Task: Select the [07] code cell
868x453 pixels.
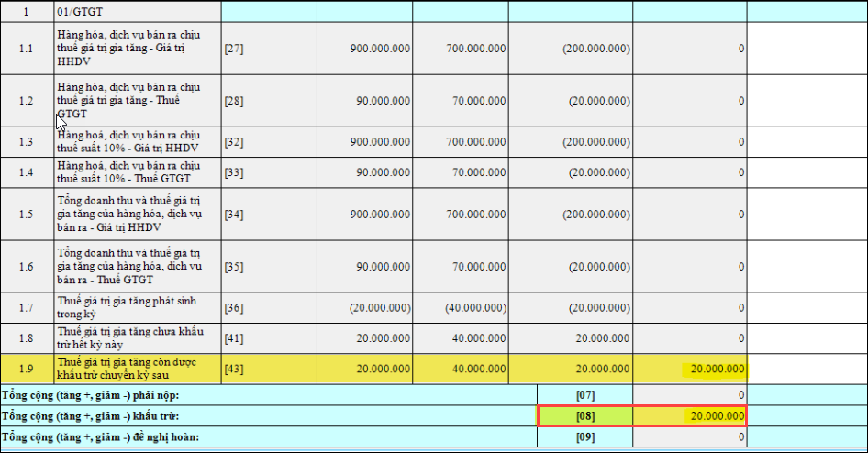Action: tap(584, 395)
